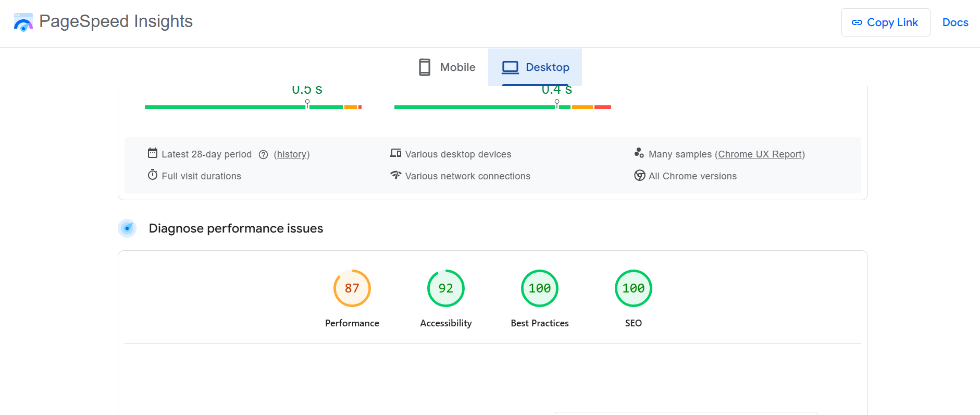Click the Many samples dots icon
The image size is (980, 415).
pos(639,153)
